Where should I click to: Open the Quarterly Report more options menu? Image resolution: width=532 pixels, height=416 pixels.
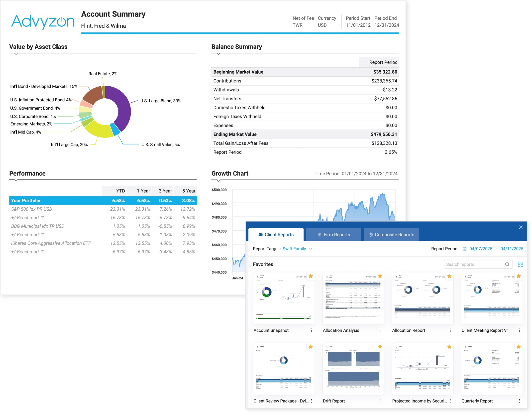pyautogui.click(x=520, y=401)
